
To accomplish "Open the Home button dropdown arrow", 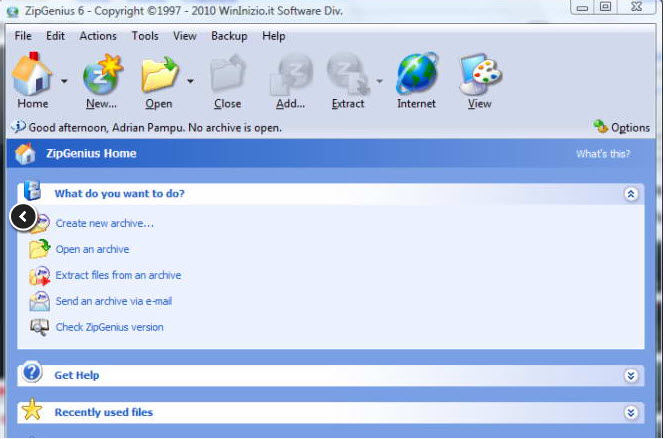I will pyautogui.click(x=64, y=81).
